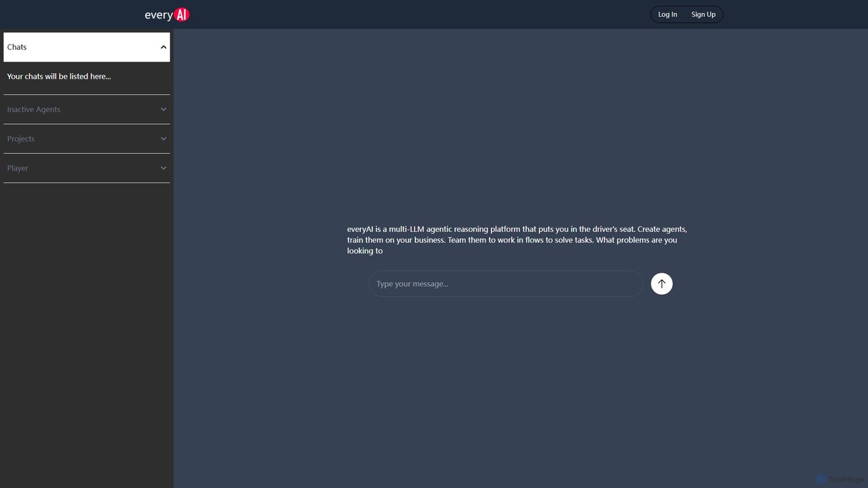Expand the Player section

tap(87, 168)
